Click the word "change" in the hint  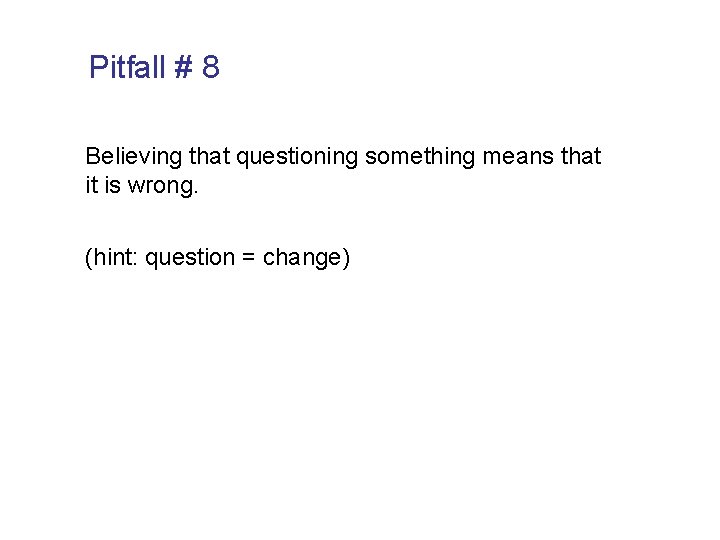301,258
